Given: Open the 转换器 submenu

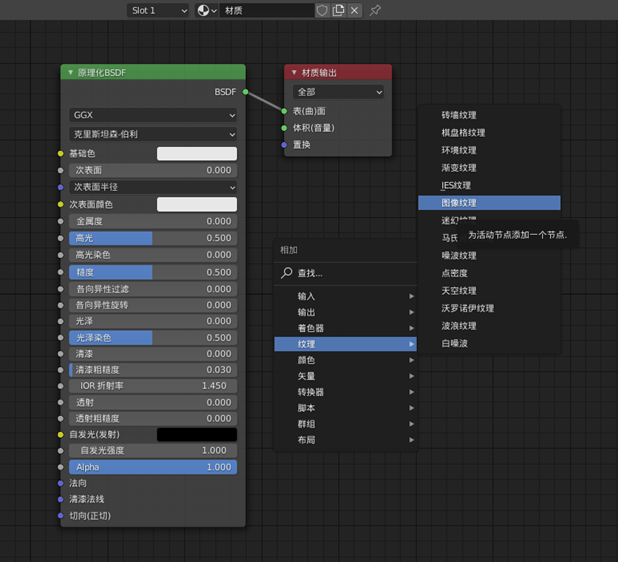Looking at the screenshot, I should pyautogui.click(x=345, y=392).
